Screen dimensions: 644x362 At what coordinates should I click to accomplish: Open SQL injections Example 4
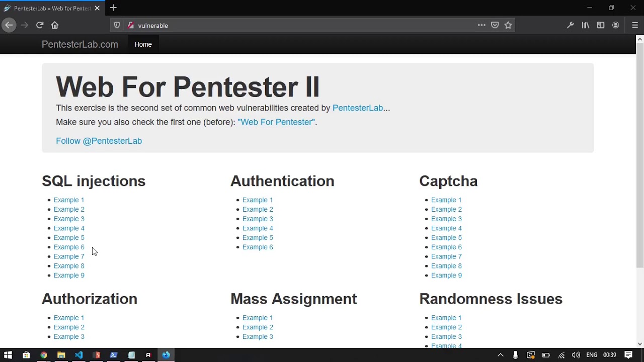69,228
